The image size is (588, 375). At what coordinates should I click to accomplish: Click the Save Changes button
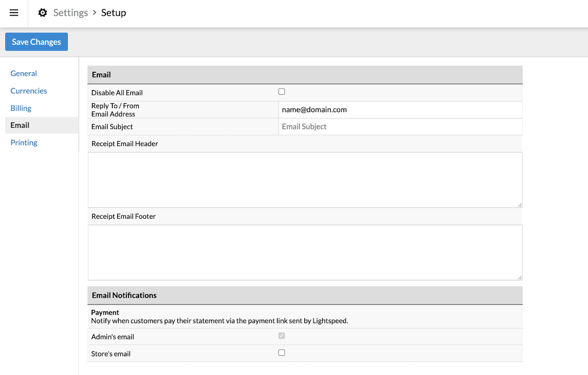click(36, 42)
